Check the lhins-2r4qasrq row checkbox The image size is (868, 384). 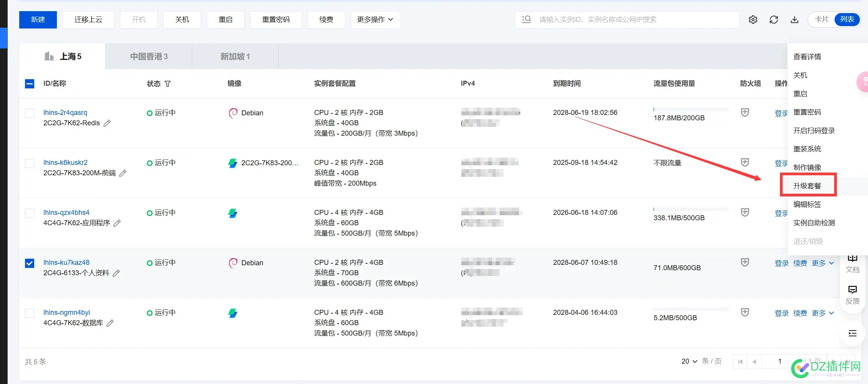30,113
